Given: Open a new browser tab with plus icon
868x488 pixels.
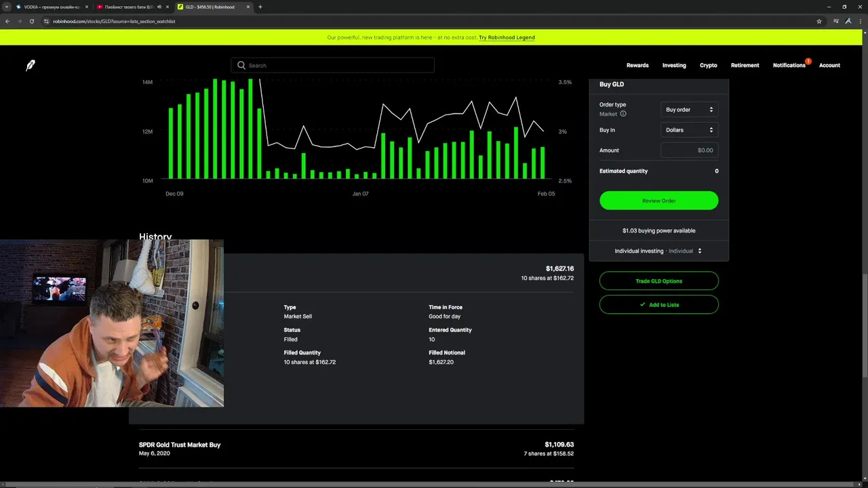Looking at the screenshot, I should pos(260,7).
